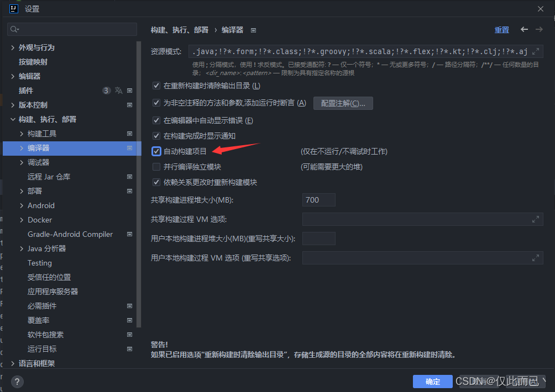Click the 重置 link at top right

(501, 30)
